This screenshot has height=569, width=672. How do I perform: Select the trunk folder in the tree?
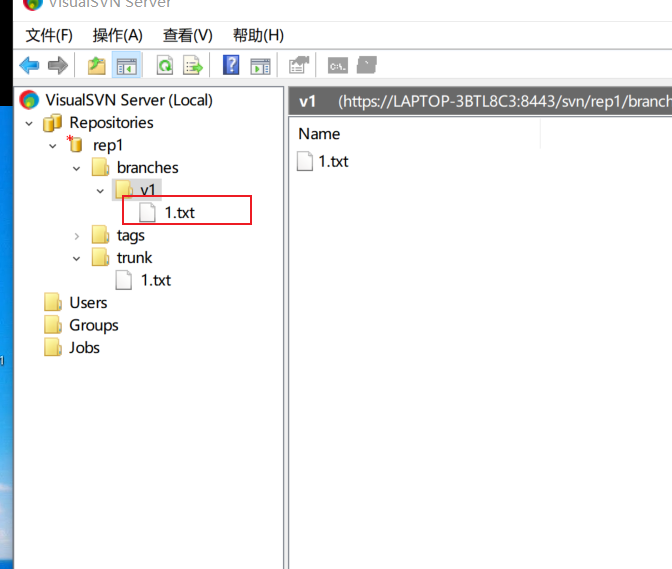click(135, 258)
